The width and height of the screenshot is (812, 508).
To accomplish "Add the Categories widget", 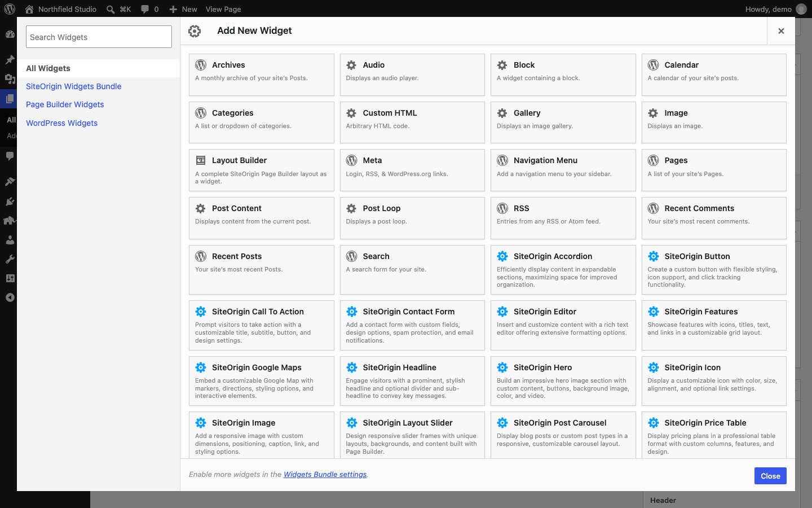I will 262,122.
